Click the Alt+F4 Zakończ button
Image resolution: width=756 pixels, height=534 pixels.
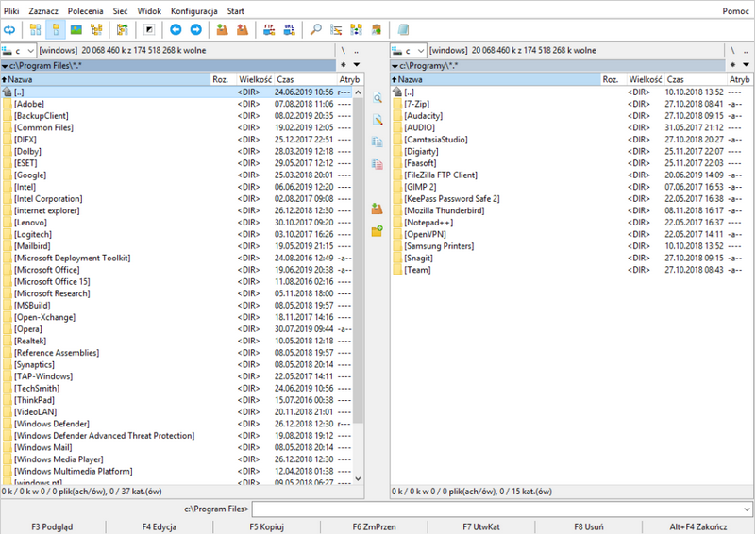(x=698, y=526)
